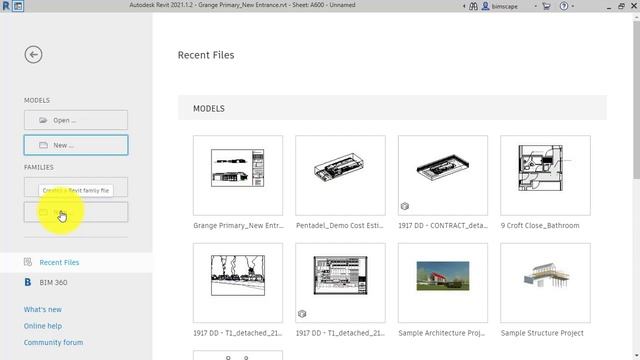Click the Grange Primary_New Entr... file name
Screen dimensions: 640x360
click(x=238, y=226)
